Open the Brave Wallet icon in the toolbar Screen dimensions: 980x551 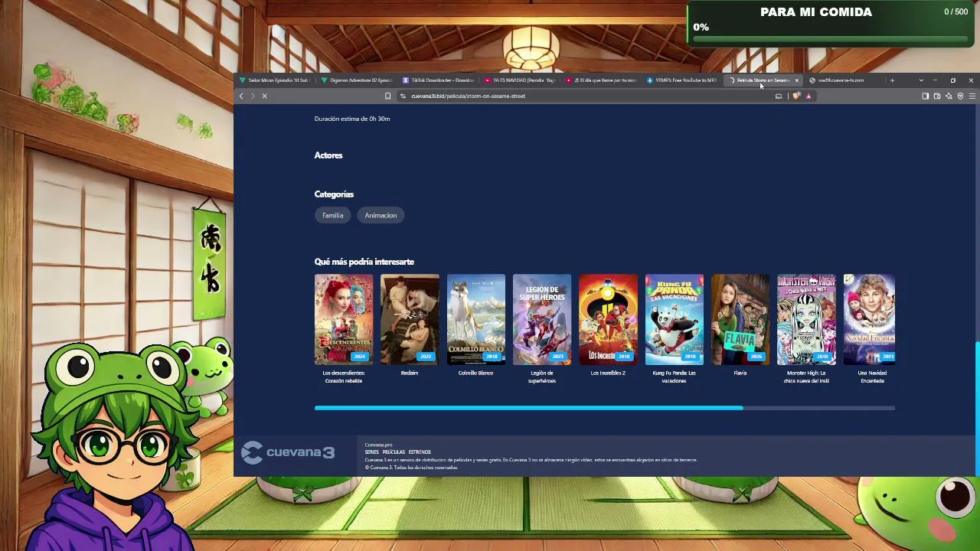(x=936, y=96)
